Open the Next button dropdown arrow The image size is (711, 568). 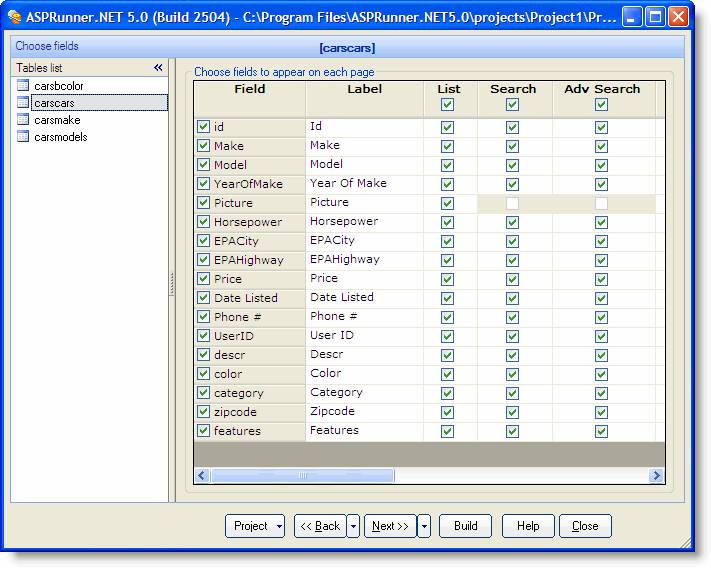pyautogui.click(x=424, y=526)
